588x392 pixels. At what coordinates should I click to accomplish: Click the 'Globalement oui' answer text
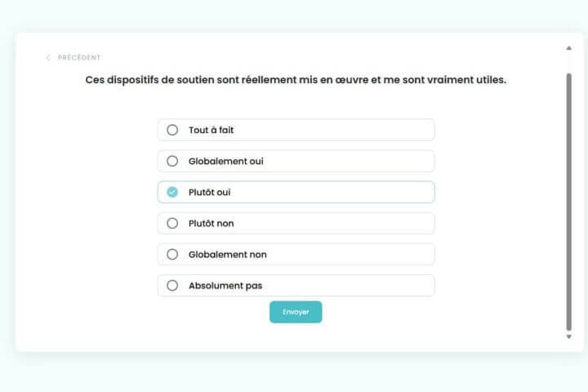(226, 161)
